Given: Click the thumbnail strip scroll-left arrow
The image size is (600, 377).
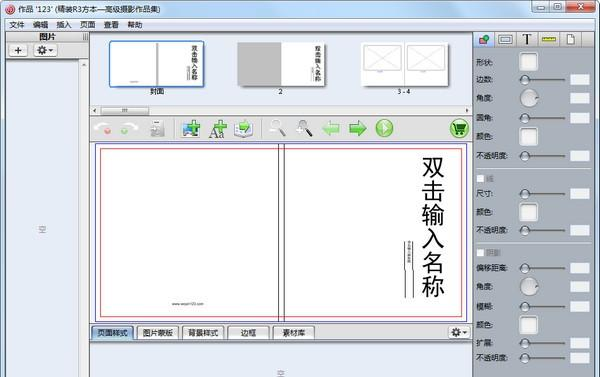Looking at the screenshot, I should 95,111.
